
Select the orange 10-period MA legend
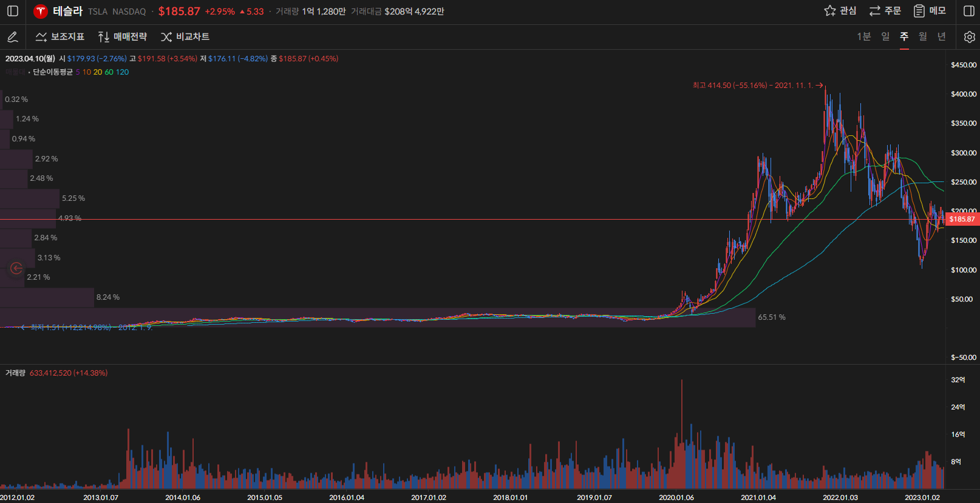click(87, 72)
